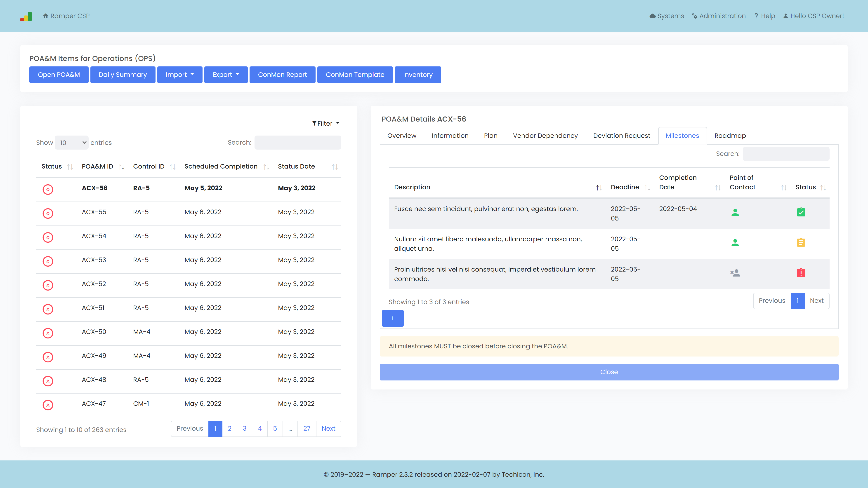Open the ConMon Report
This screenshot has width=868, height=488.
tap(282, 74)
